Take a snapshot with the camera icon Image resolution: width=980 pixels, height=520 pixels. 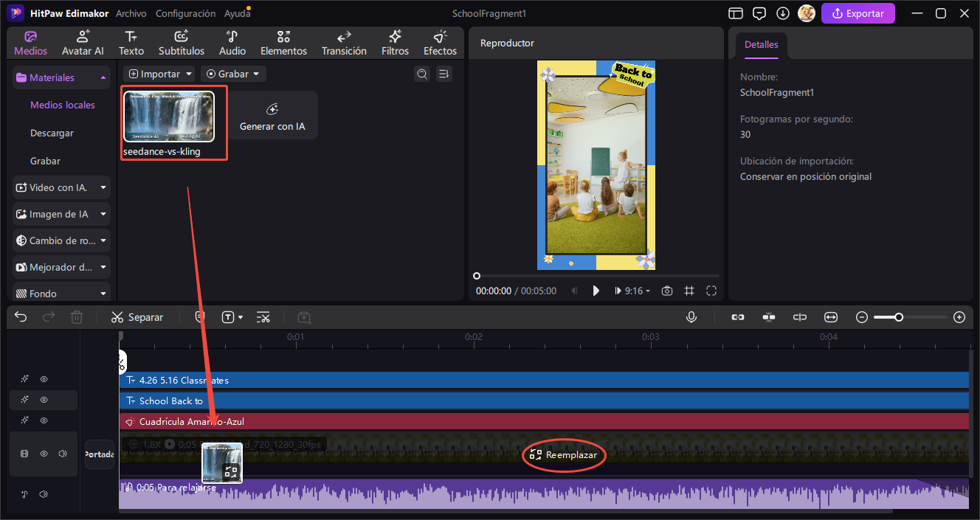pyautogui.click(x=666, y=290)
